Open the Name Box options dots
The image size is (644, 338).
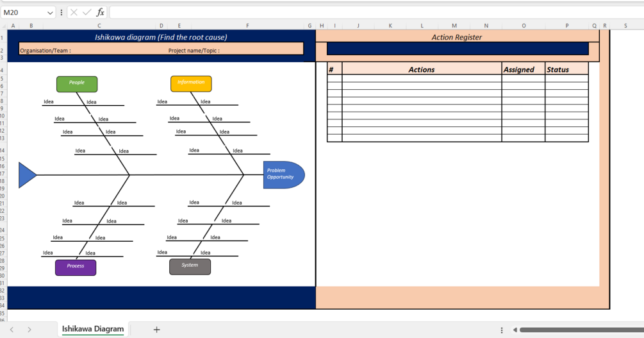point(62,13)
